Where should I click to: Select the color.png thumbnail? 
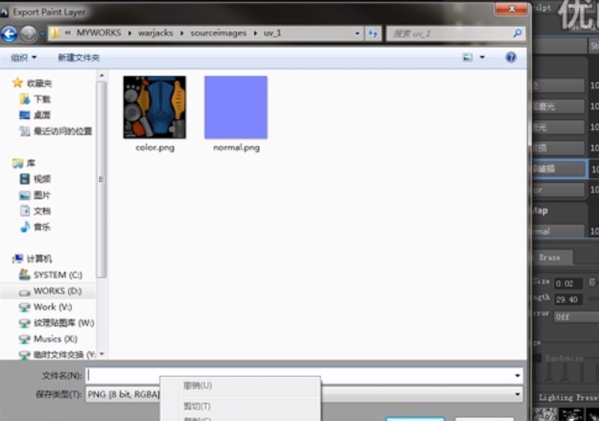click(155, 107)
